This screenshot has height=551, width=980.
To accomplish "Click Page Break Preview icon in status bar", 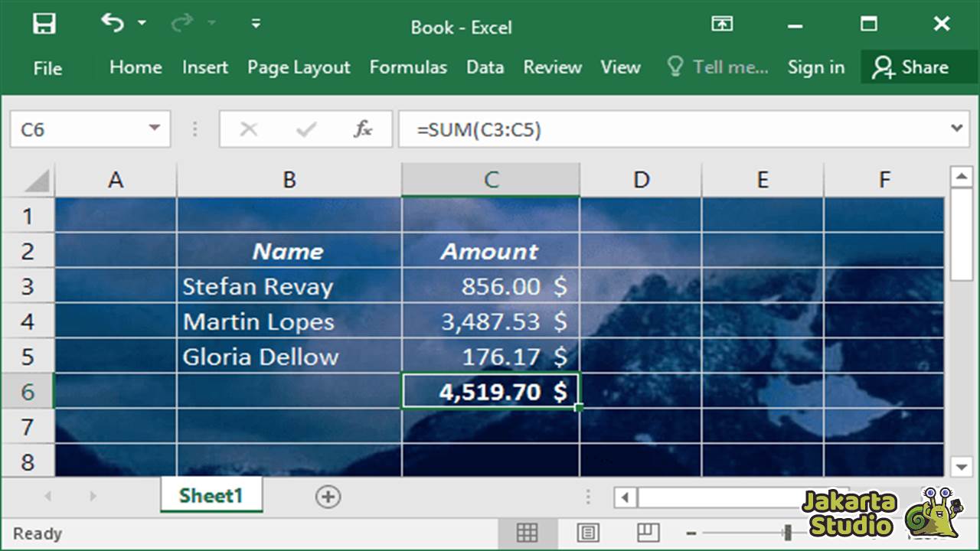I will coord(648,533).
